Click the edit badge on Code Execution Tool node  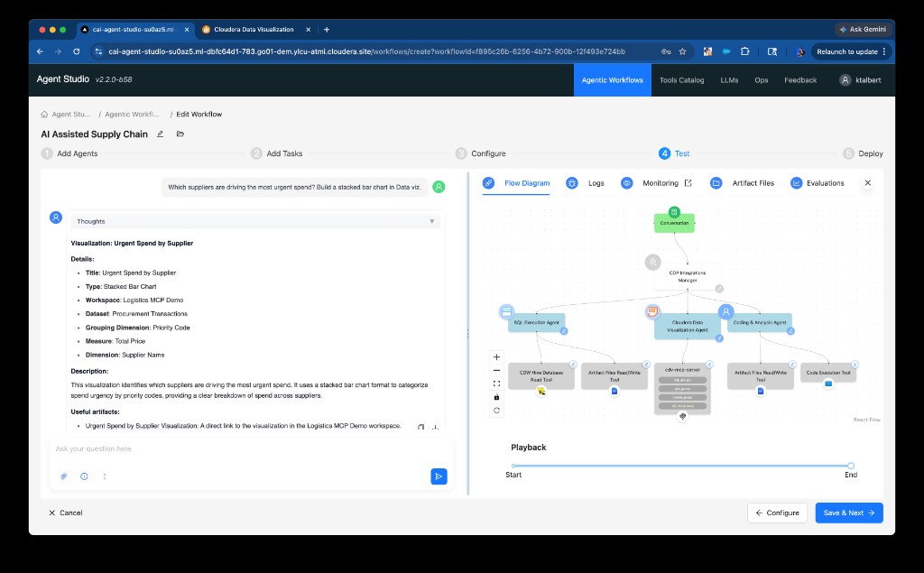855,365
